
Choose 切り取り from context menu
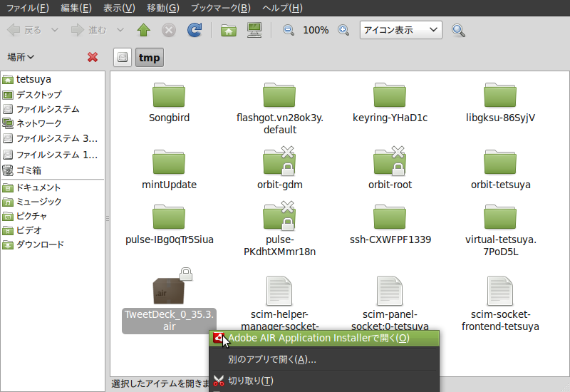[x=324, y=381]
